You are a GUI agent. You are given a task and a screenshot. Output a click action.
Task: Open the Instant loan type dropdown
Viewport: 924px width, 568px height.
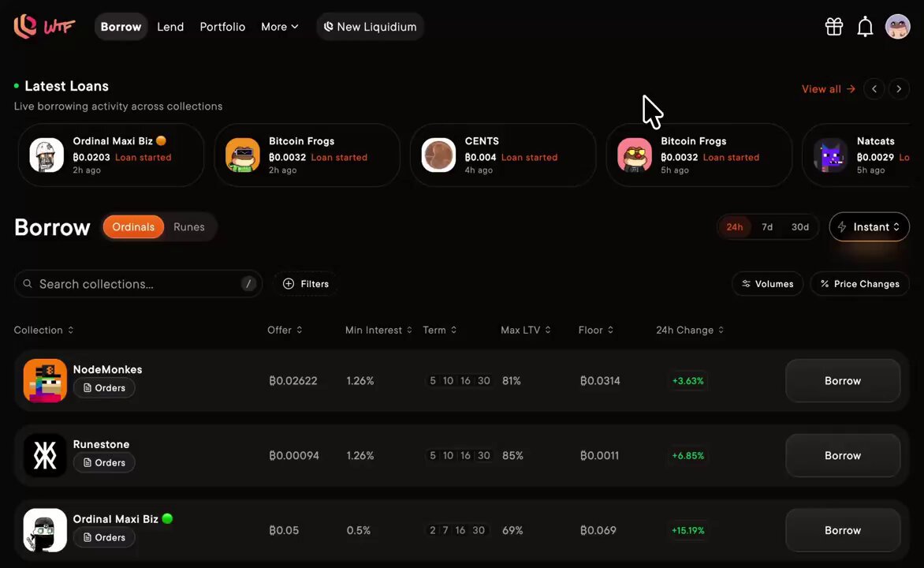869,227
